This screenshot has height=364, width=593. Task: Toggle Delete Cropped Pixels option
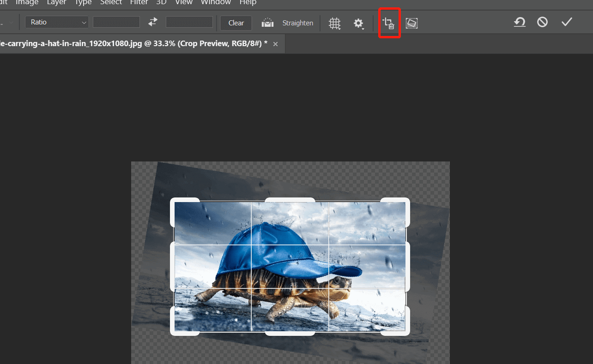coord(389,24)
